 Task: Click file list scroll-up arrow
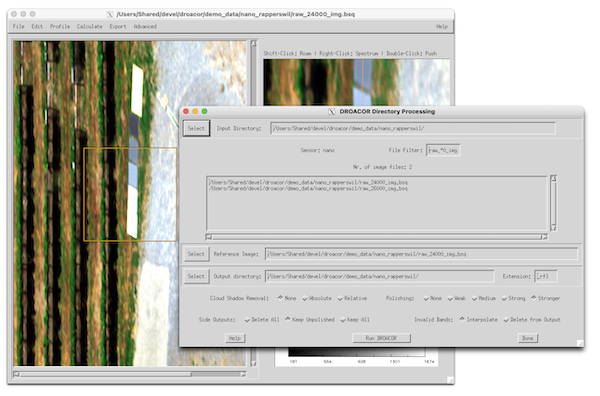pos(553,179)
